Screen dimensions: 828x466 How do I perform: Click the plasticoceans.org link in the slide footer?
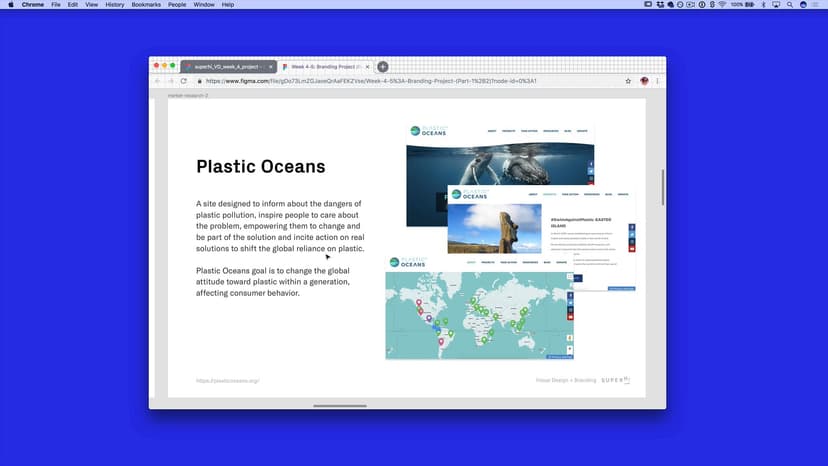coord(227,381)
